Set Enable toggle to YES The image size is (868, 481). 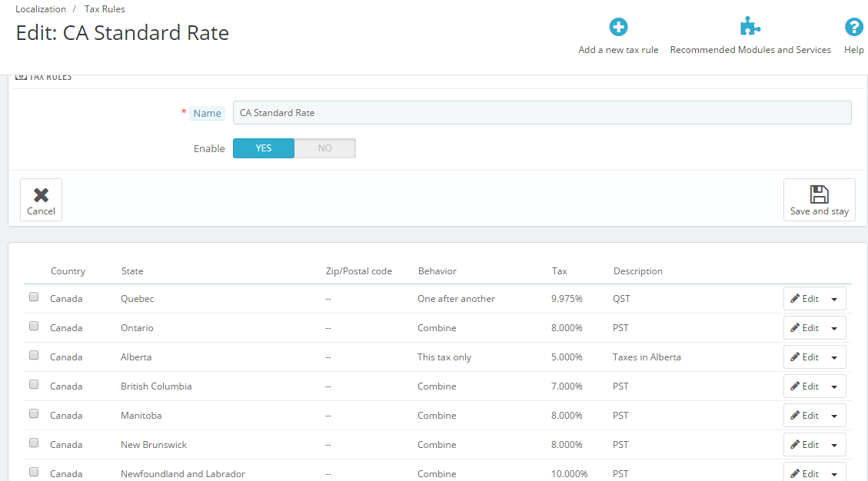[x=264, y=148]
